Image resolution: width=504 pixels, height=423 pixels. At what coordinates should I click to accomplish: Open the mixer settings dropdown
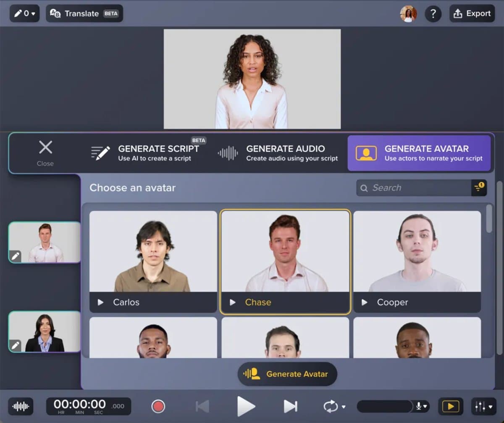click(x=483, y=406)
